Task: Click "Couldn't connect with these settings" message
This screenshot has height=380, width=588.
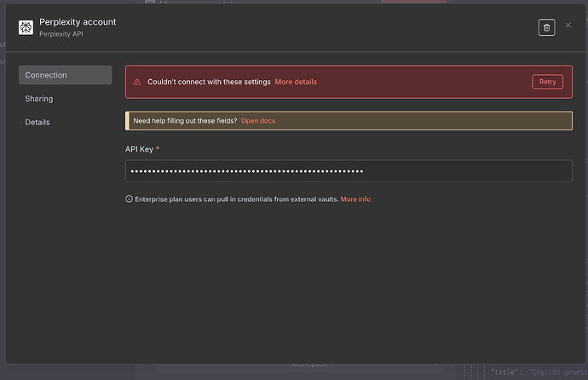Action: click(x=209, y=82)
